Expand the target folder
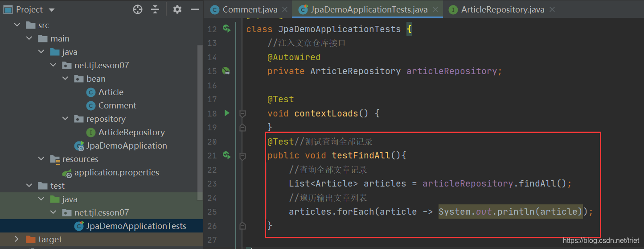Viewport: 644px width, 249px height. click(x=17, y=239)
